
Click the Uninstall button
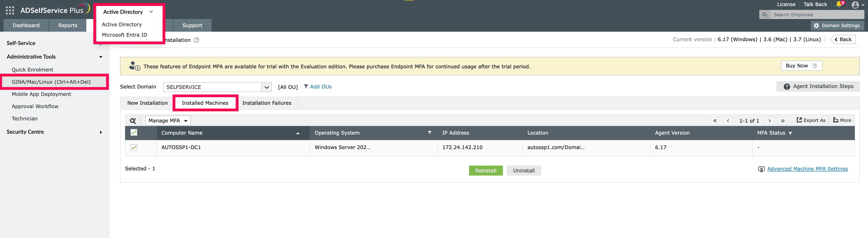click(524, 171)
